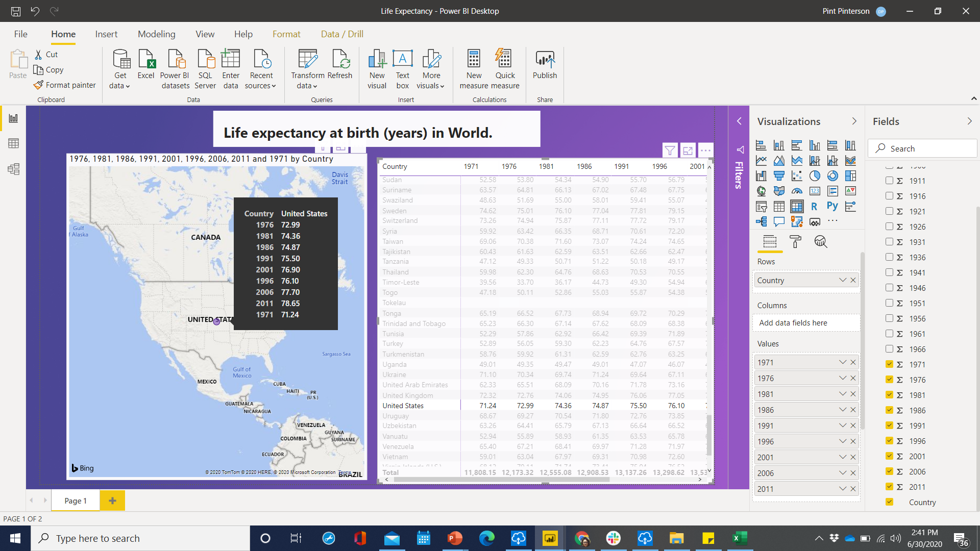Expand the Filters pane chevron

click(x=739, y=121)
